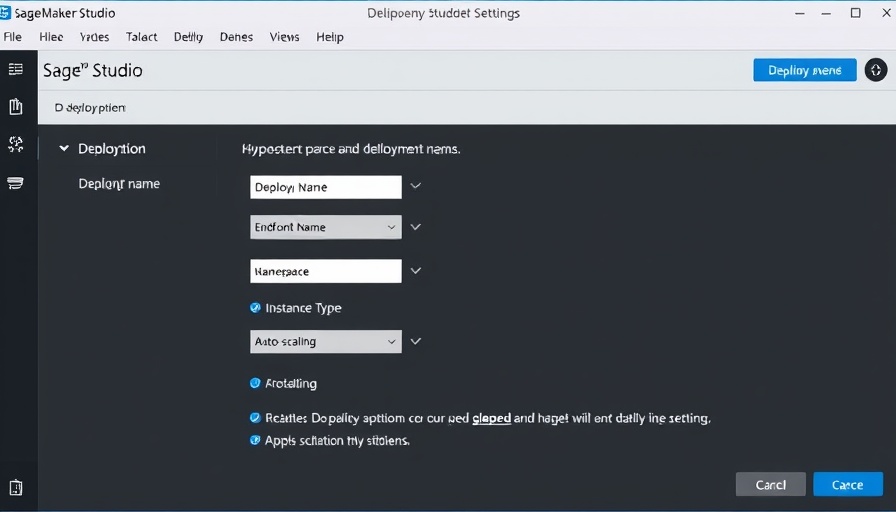
Task: Click the chevron right of the Endfont Name dropdown
Action: [x=415, y=227]
